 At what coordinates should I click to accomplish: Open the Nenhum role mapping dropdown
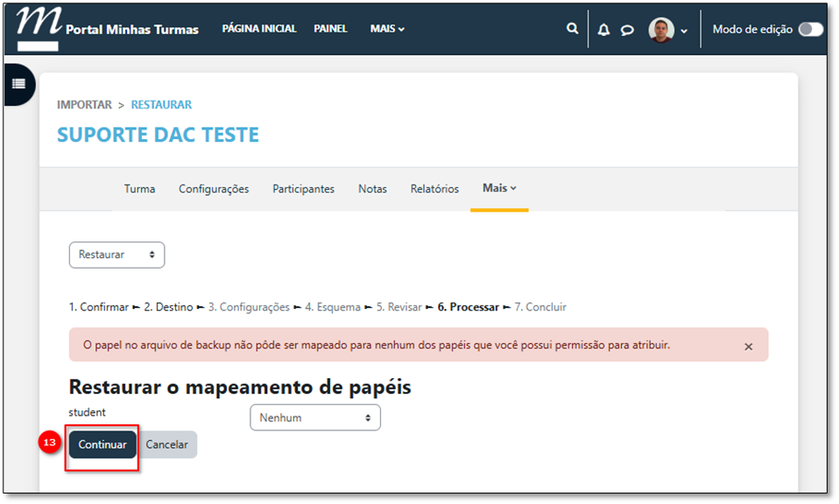(315, 417)
